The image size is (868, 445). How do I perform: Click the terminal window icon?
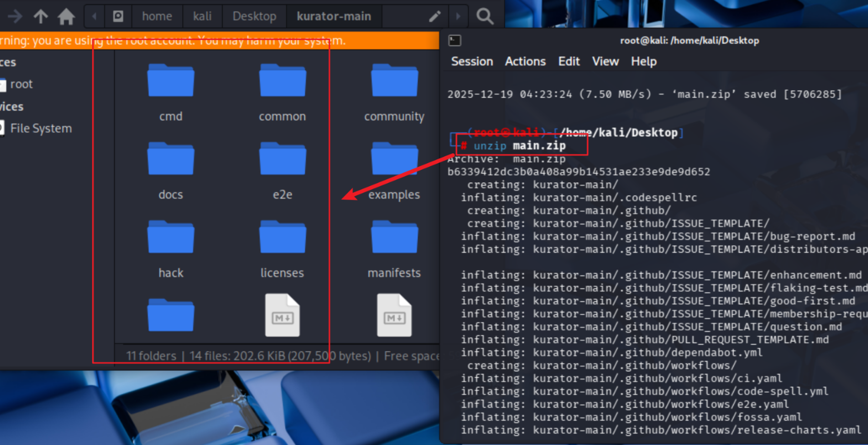pos(455,40)
